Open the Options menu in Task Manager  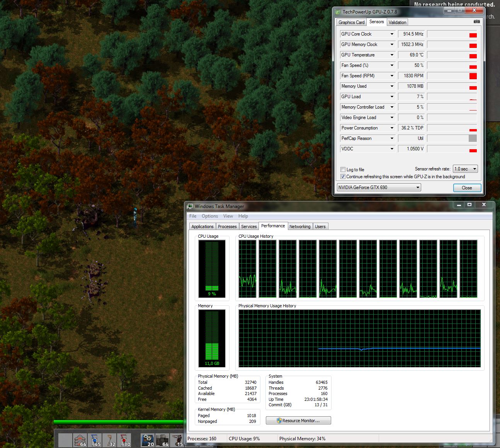click(209, 216)
